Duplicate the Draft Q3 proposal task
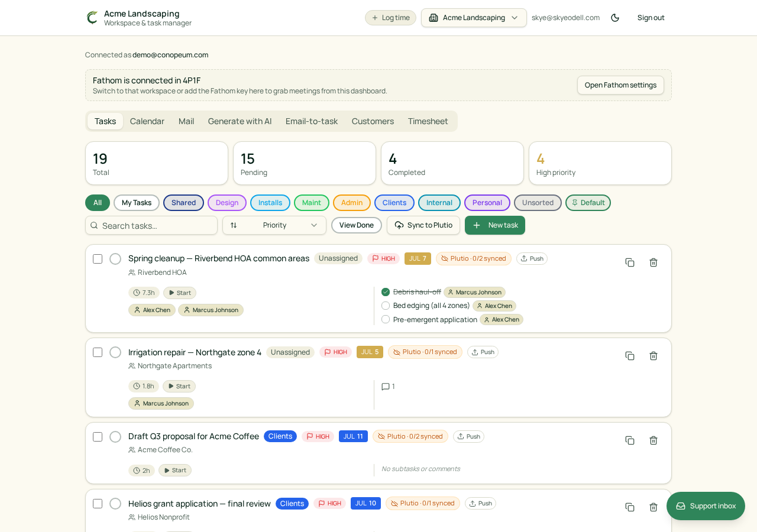The height and width of the screenshot is (532, 757). (630, 440)
